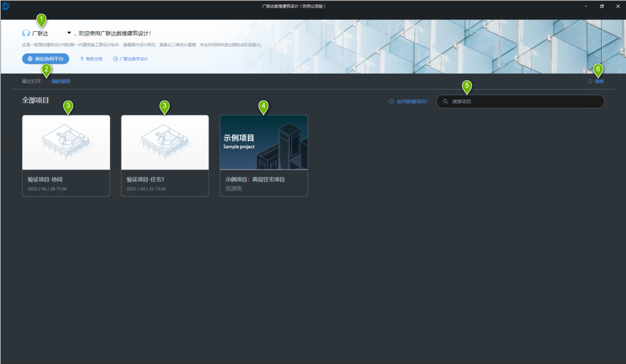Open the 示例项目 Sample project thumbnail

(264, 142)
